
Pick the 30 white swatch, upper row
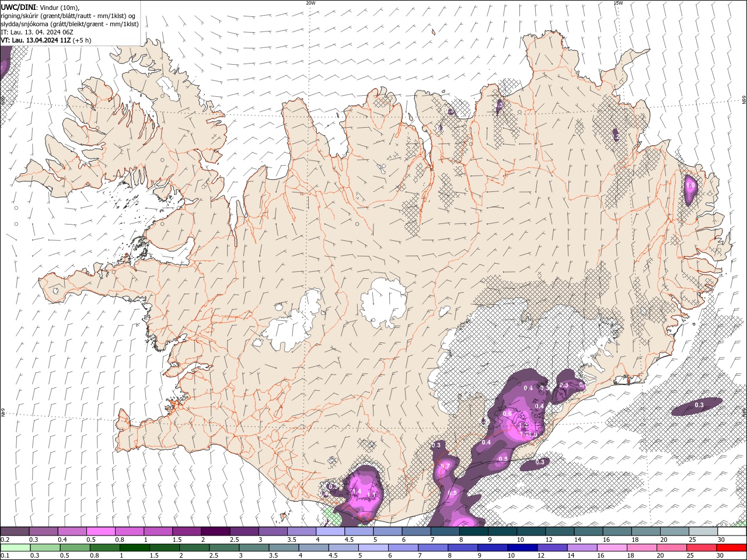[732, 531]
